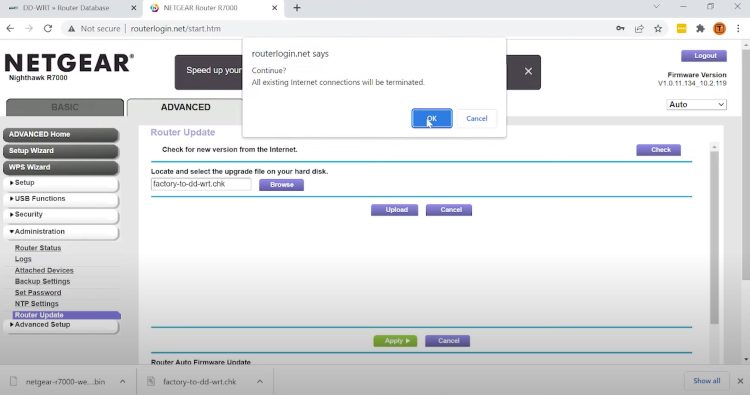Open the Extensions puzzle menu
Image resolution: width=750 pixels, height=395 pixels.
coord(700,29)
